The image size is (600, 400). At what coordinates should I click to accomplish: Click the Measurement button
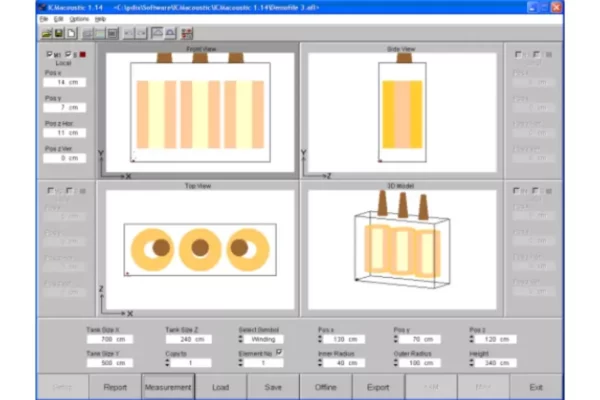pos(168,387)
